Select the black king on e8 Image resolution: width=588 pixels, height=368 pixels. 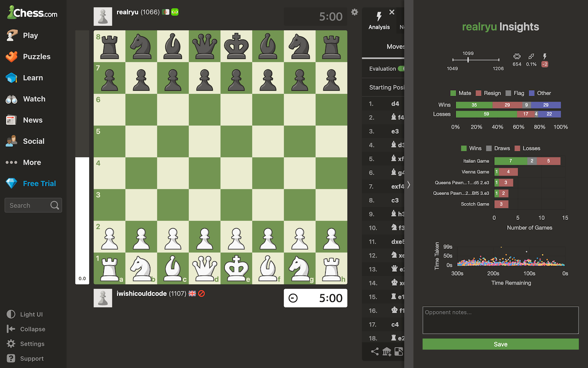point(236,46)
